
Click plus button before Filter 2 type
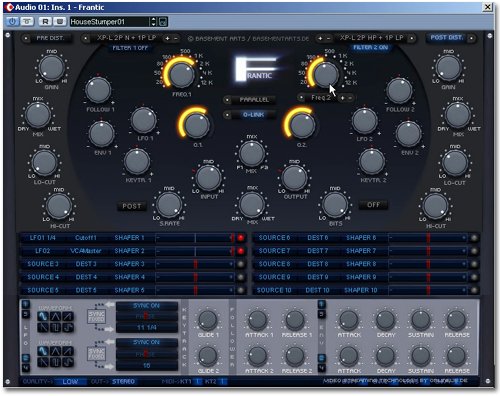(320, 39)
